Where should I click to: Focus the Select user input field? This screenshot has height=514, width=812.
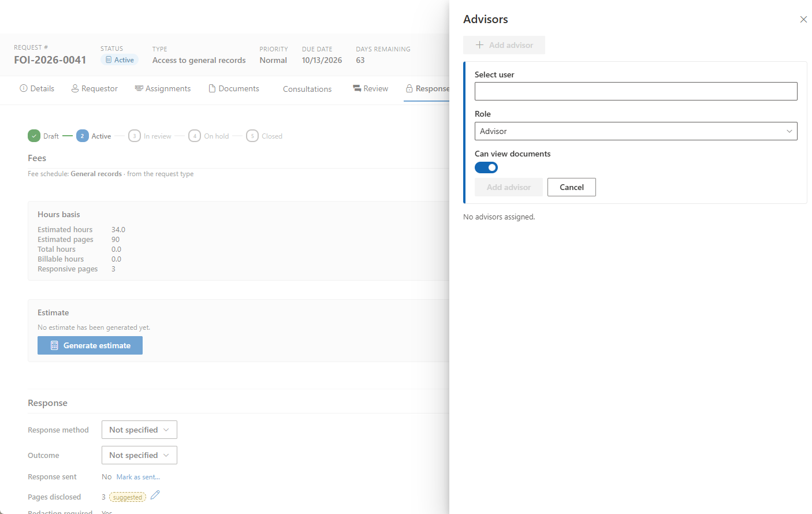click(636, 91)
